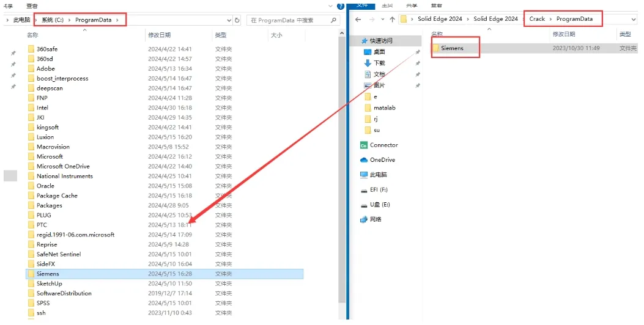The width and height of the screenshot is (644, 325).
Task: Click 系统 (C:) in left address bar
Action: click(x=52, y=20)
